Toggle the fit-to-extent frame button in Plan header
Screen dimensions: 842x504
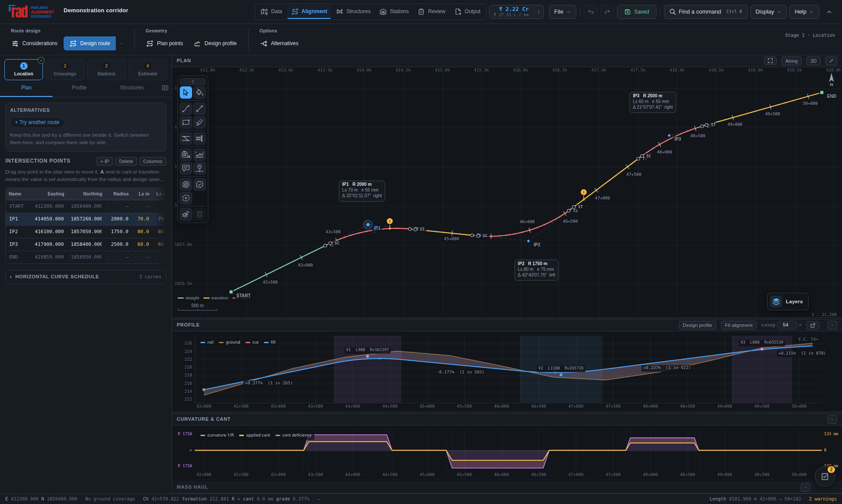(770, 61)
